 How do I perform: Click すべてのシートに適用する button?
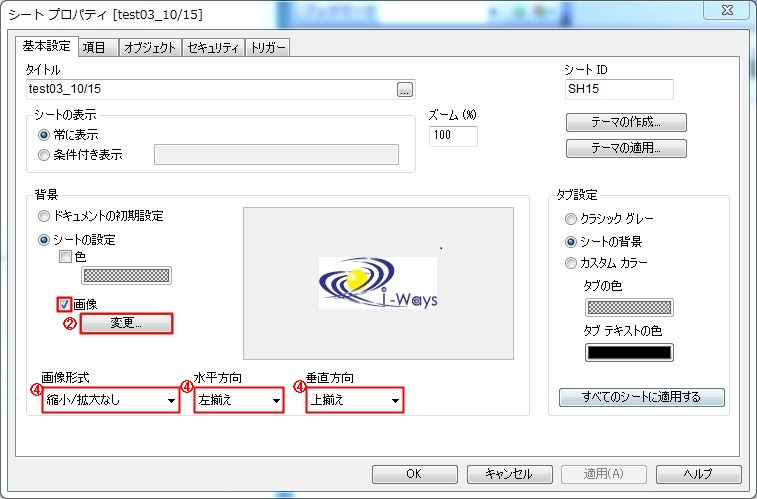(x=642, y=397)
